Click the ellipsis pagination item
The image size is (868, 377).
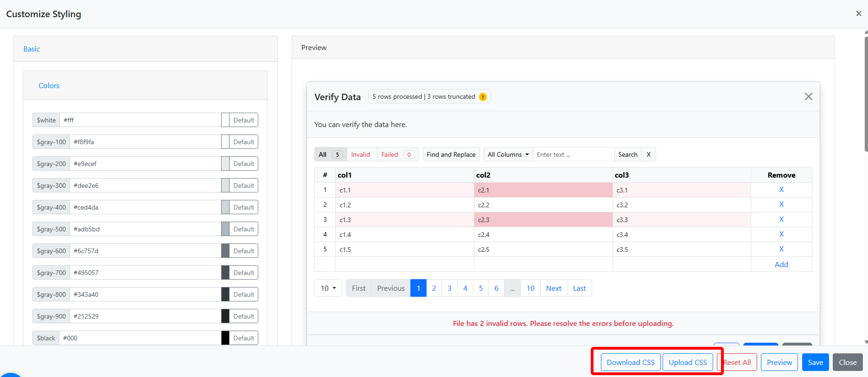(x=512, y=288)
